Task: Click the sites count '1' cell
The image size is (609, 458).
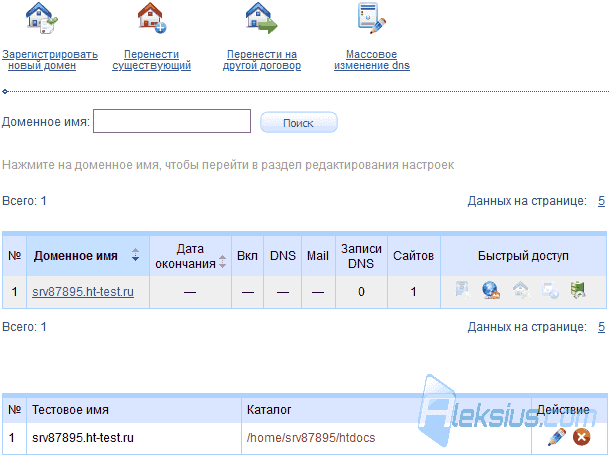Action: pyautogui.click(x=414, y=292)
